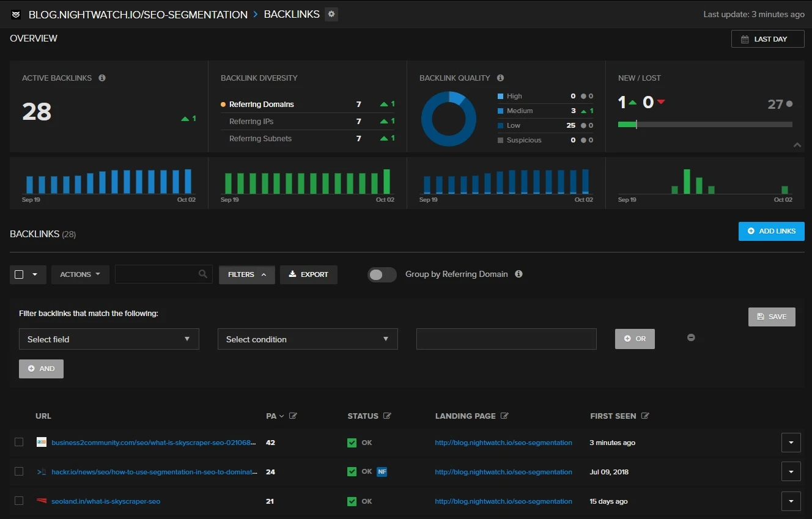Check the business2community.com backlink row checkbox
812x519 pixels.
[19, 442]
